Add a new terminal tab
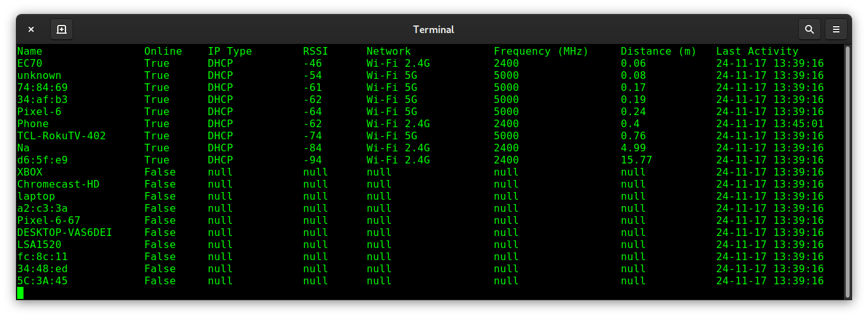The height and width of the screenshot is (318, 868). point(61,29)
